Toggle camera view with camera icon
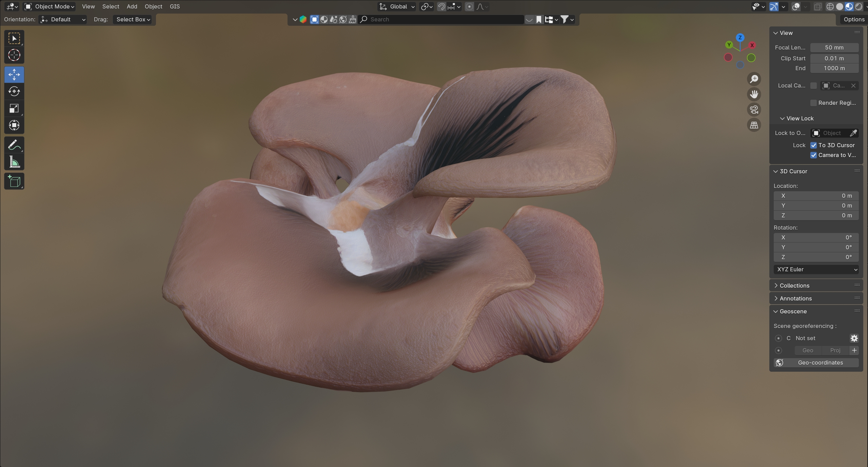 click(754, 110)
